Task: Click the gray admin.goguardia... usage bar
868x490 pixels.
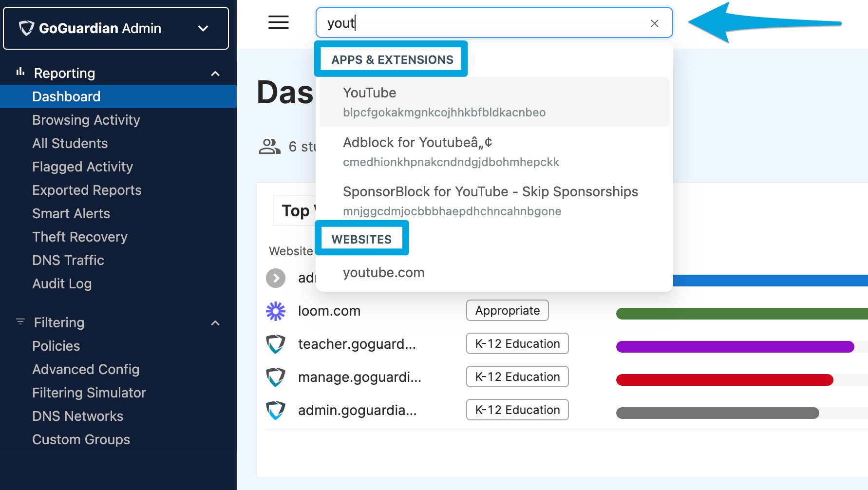Action: tap(717, 413)
